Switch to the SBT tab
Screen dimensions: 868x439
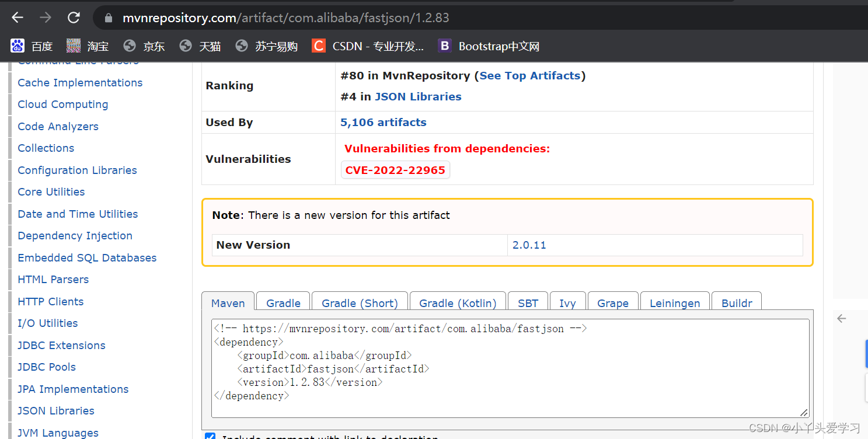tap(528, 303)
